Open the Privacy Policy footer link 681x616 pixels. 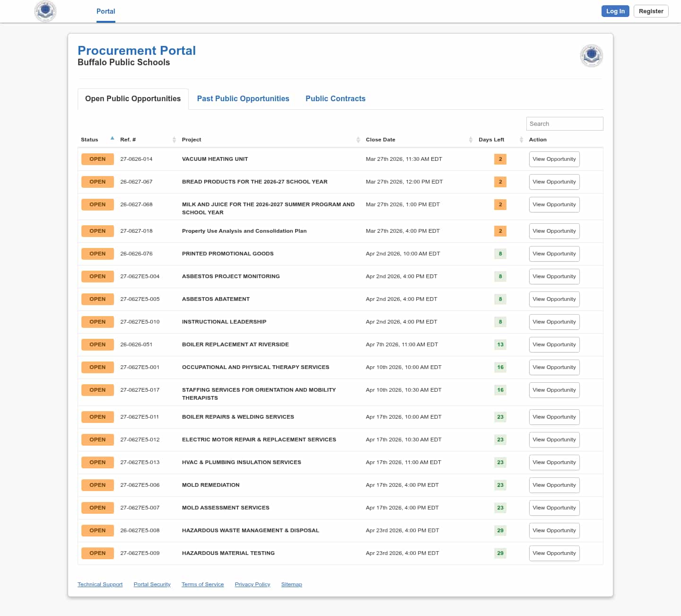pos(252,584)
